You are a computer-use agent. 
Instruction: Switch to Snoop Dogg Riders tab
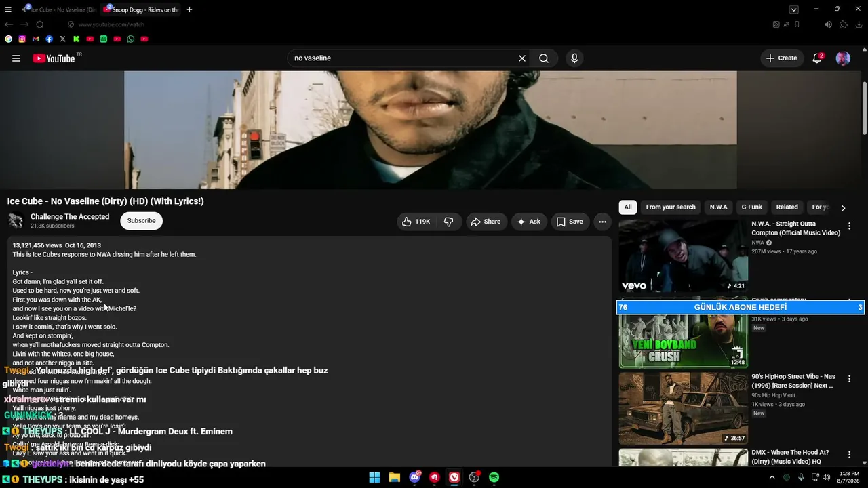[141, 9]
